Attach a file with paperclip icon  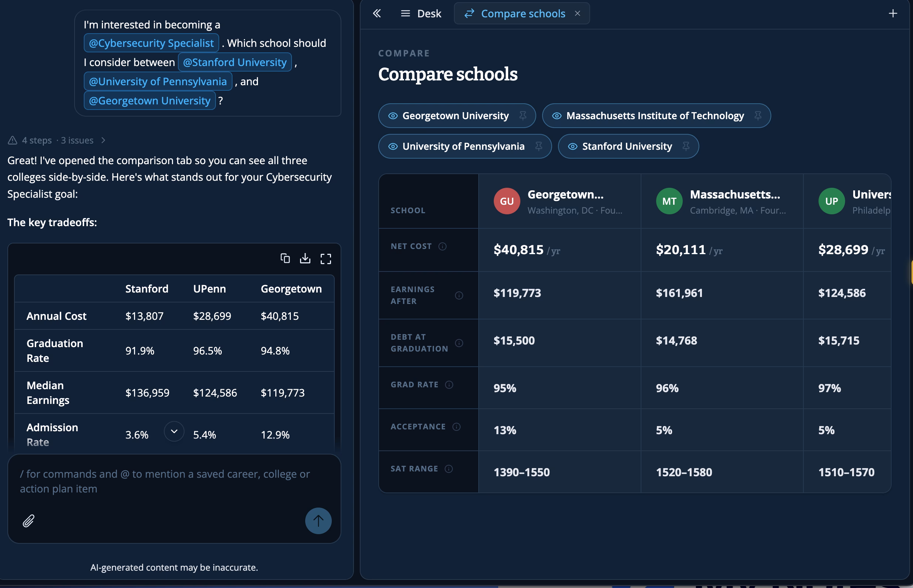coord(28,521)
